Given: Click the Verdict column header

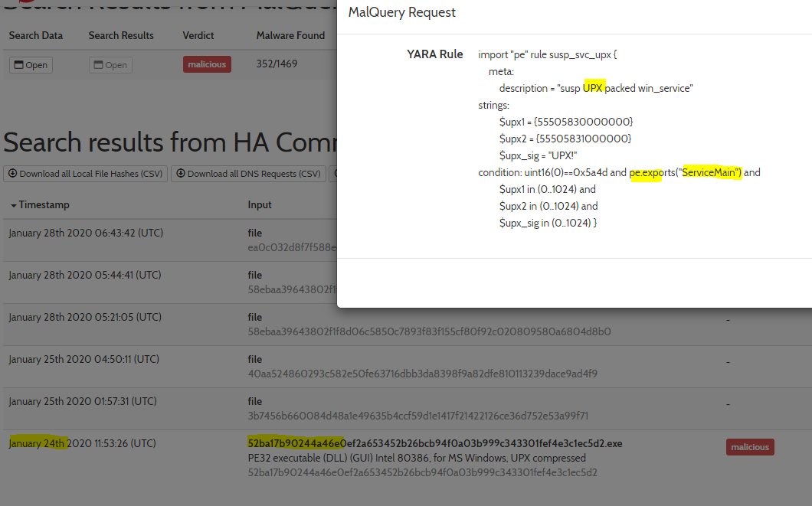Looking at the screenshot, I should click(x=198, y=35).
